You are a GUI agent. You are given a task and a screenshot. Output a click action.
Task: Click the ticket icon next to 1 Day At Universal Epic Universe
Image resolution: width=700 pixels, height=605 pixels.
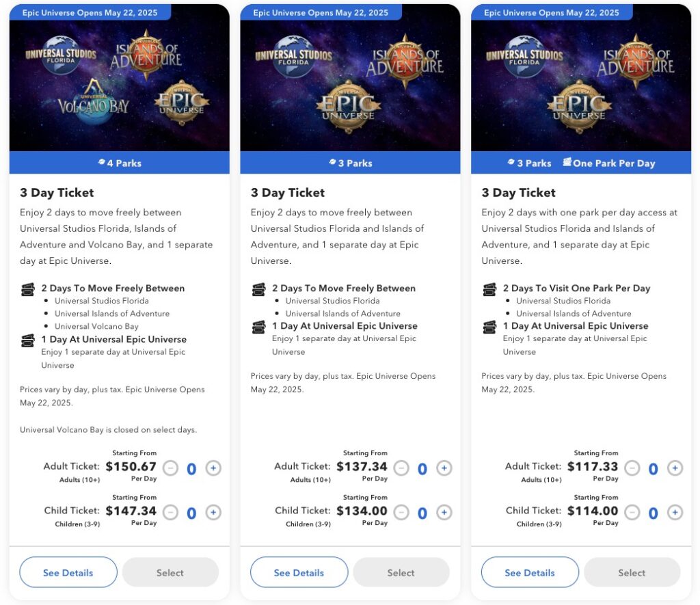tap(28, 339)
